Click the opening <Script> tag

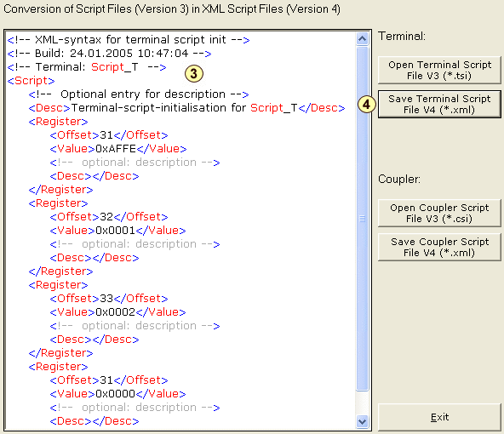31,81
